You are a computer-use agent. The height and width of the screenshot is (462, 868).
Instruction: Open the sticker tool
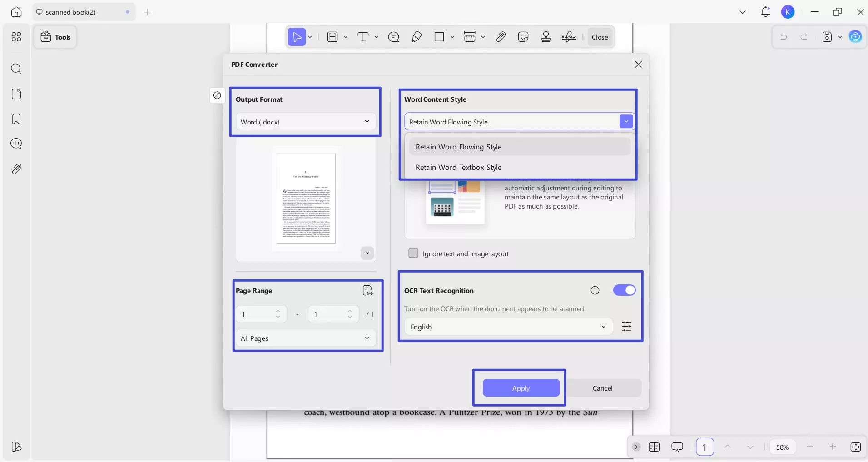coord(523,37)
